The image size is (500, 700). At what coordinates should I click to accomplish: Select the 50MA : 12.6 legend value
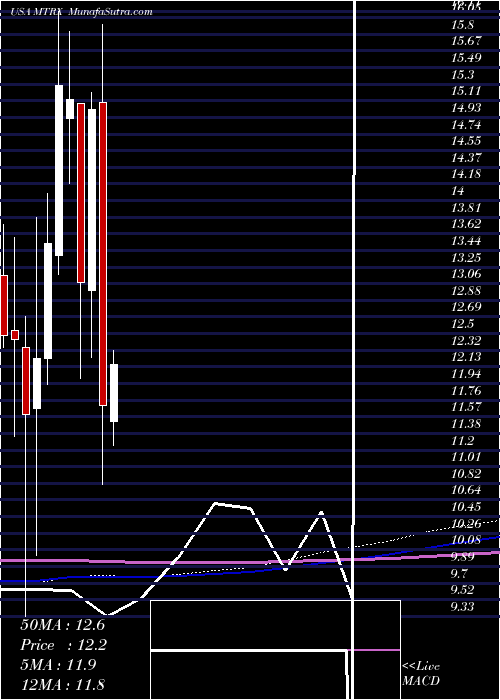[x=62, y=625]
